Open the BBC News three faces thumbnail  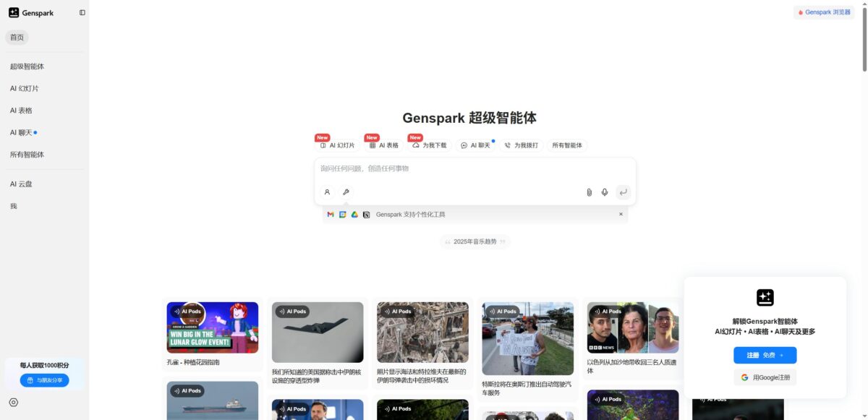click(633, 327)
